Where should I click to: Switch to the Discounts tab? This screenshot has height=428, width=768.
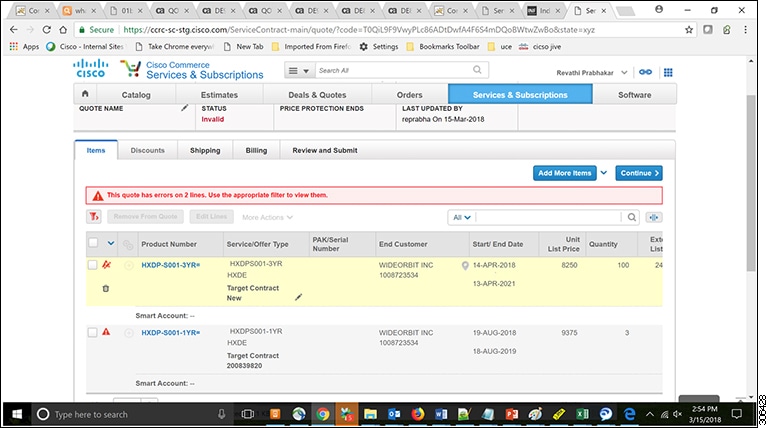coord(147,150)
